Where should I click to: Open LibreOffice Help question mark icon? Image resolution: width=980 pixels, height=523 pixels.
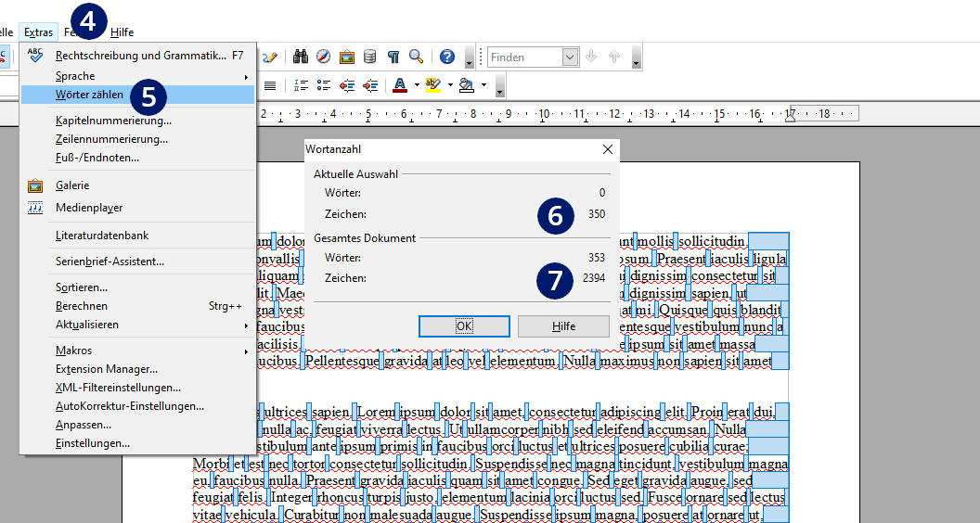point(447,57)
